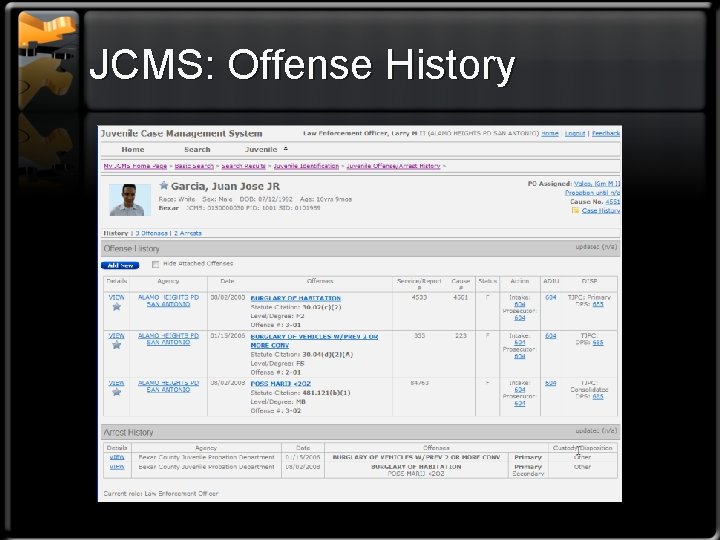Select the History tab
The height and width of the screenshot is (540, 720).
(x=116, y=233)
